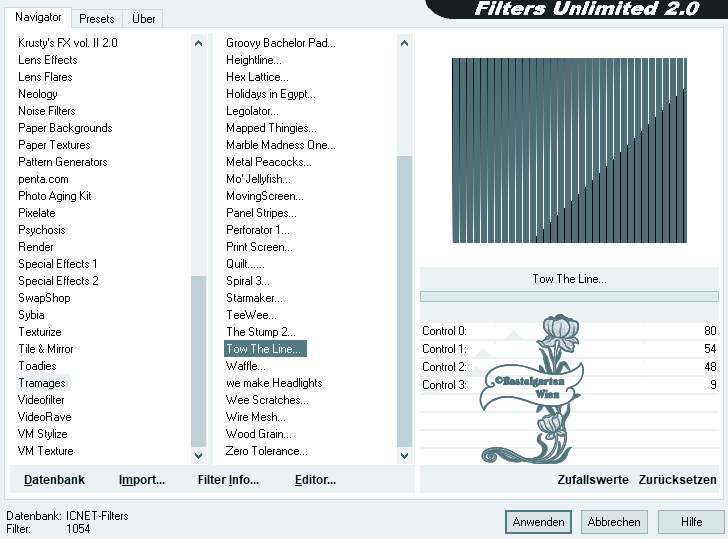Click the filter preview image

(x=569, y=150)
